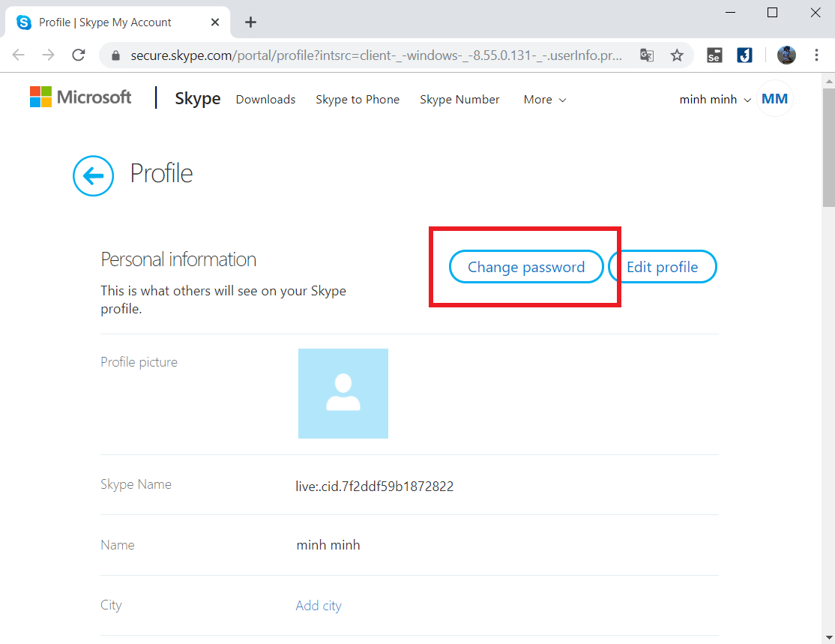Click the Personal information heading

tap(178, 259)
